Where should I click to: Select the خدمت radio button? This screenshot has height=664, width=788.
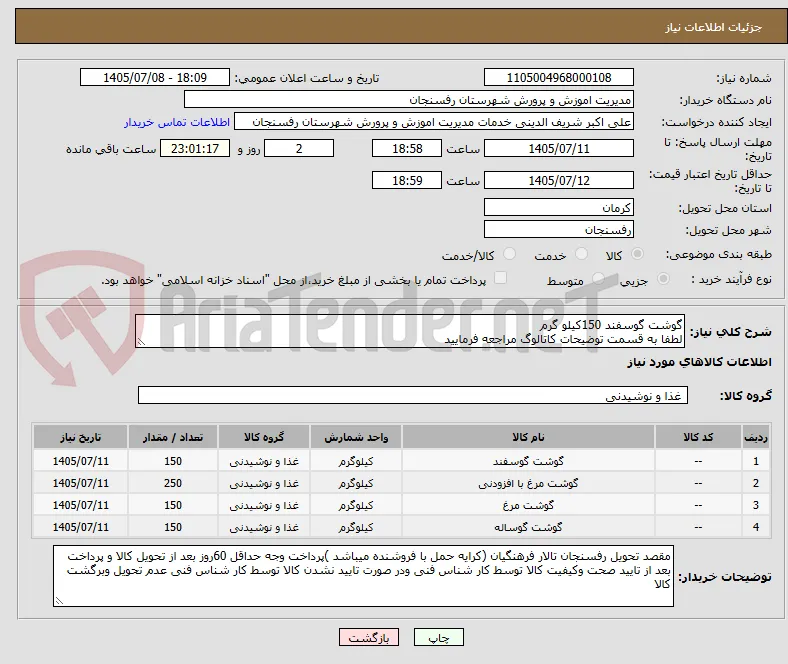point(581,254)
